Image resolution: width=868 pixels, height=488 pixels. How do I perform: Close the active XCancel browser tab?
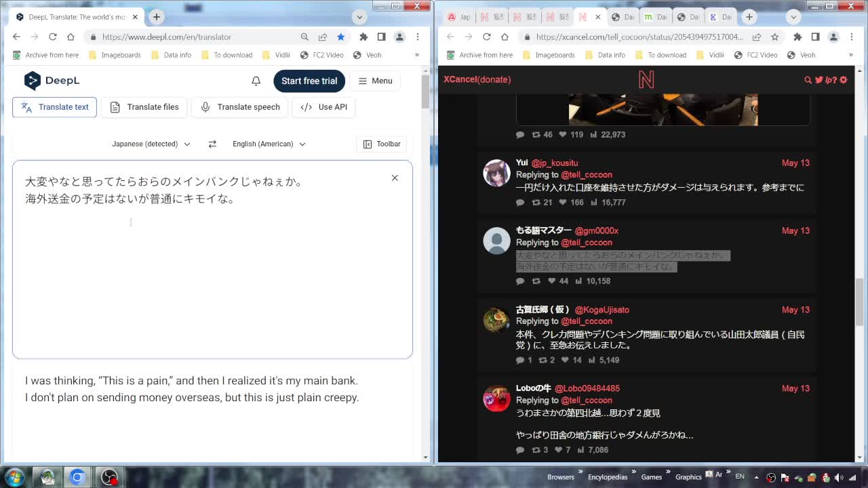[x=598, y=17]
